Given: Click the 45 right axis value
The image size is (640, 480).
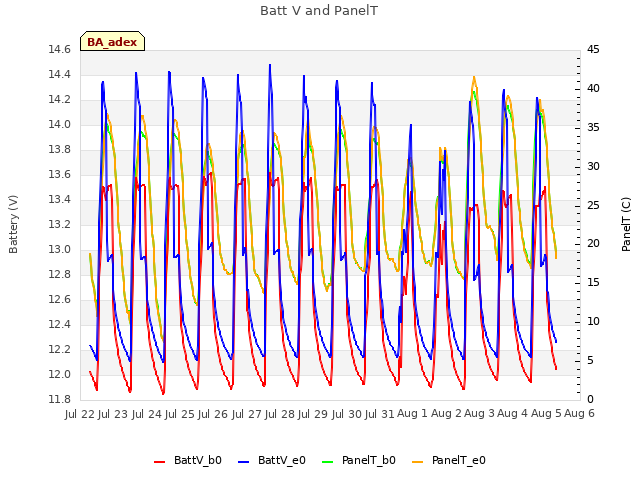Looking at the screenshot, I should point(593,50).
